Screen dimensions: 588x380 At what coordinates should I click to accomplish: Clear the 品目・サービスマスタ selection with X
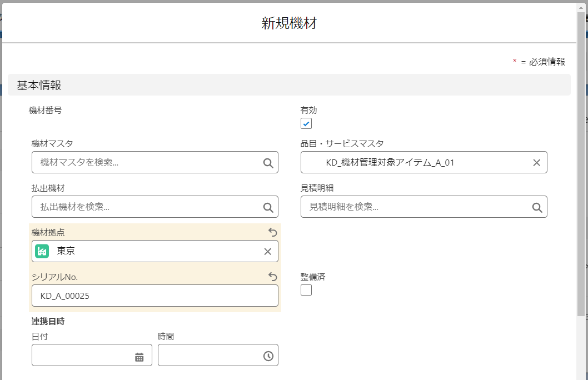[536, 163]
